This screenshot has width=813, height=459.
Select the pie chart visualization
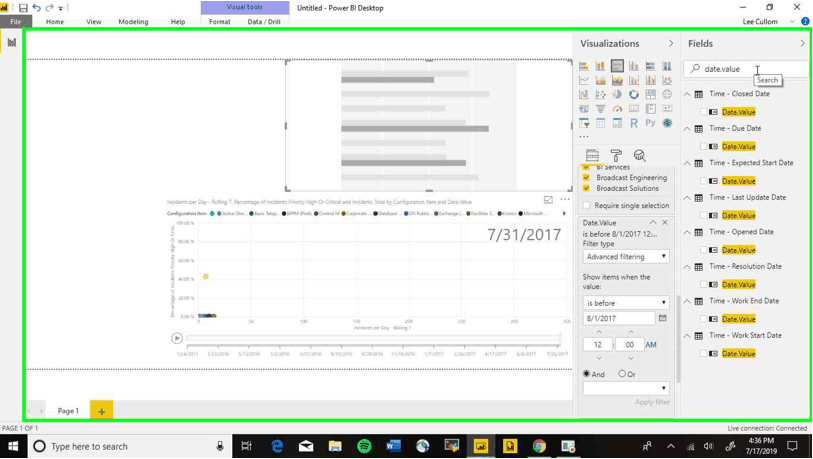[x=617, y=94]
